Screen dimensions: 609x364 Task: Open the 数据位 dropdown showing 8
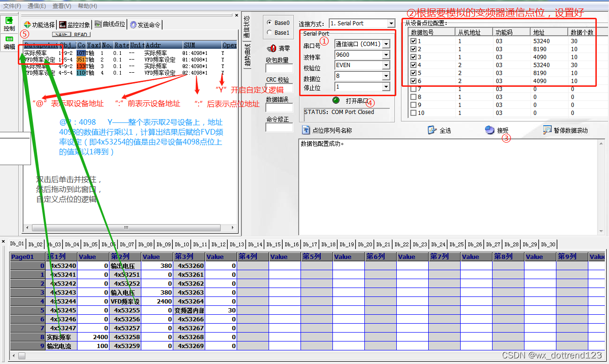point(386,76)
